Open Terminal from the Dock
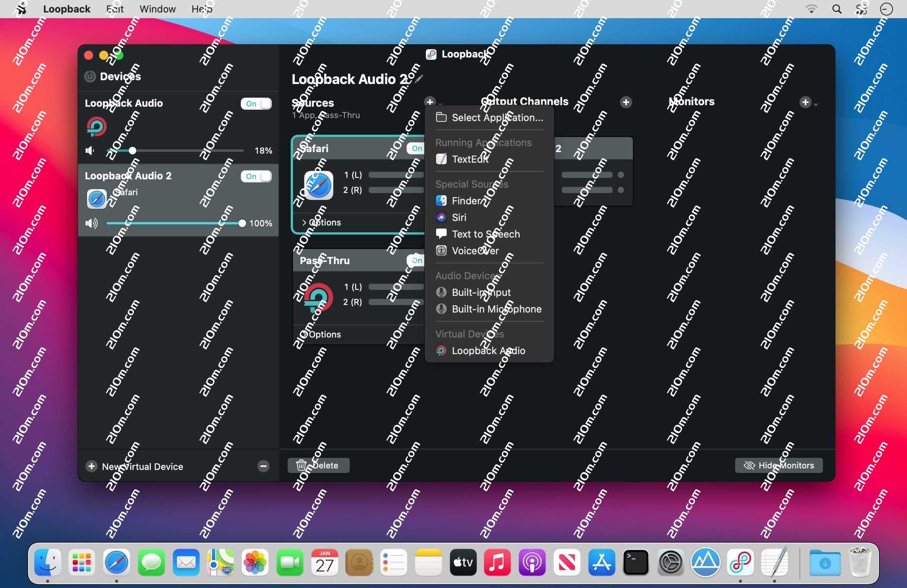The height and width of the screenshot is (588, 907). pyautogui.click(x=636, y=562)
